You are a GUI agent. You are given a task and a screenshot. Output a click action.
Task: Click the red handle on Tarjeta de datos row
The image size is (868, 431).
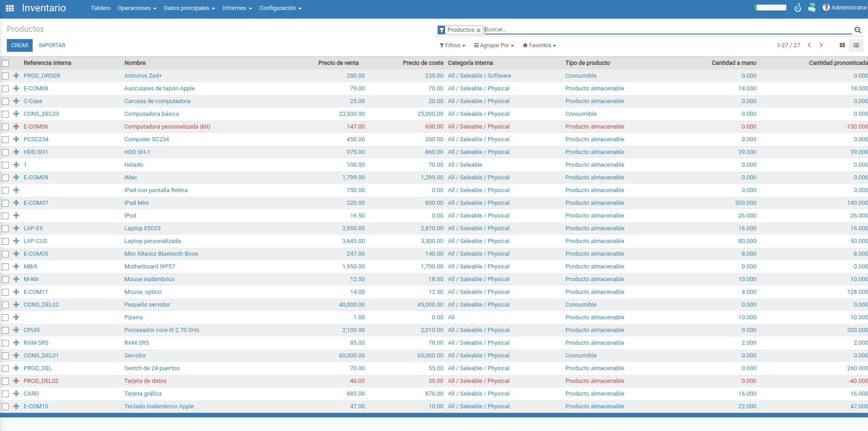[x=16, y=381]
